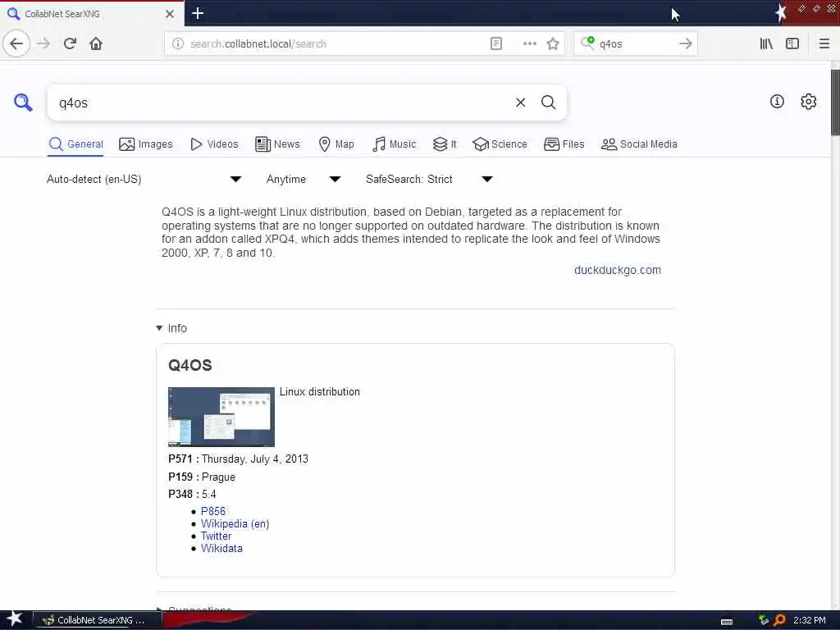Click the "Linux distribution" text
This screenshot has height=630, width=840.
(x=320, y=391)
